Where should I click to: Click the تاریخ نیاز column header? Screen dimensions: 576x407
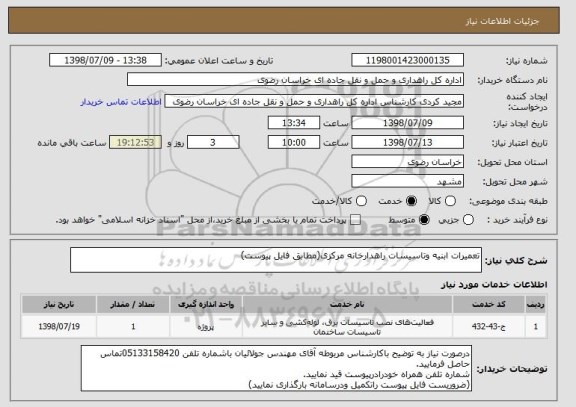tap(59, 305)
